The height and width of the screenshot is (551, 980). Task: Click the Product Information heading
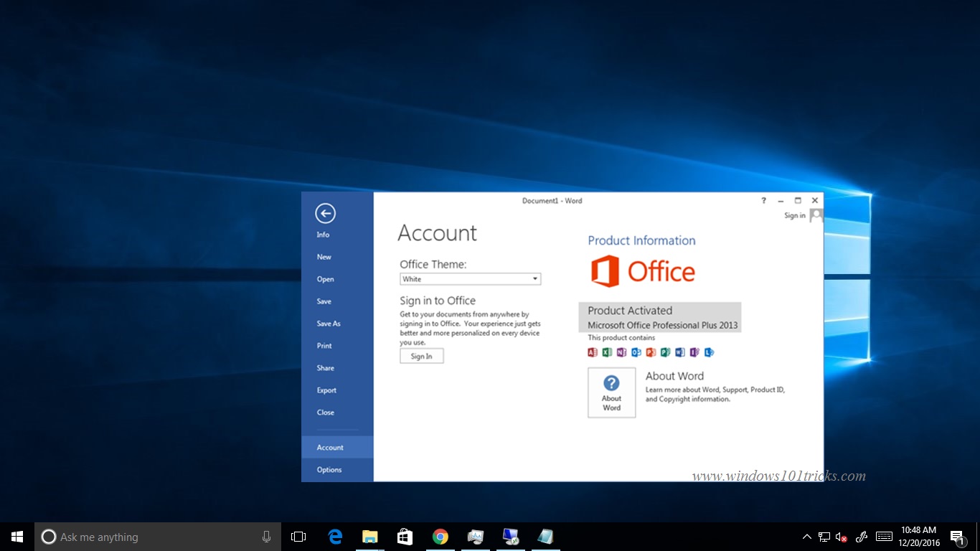click(642, 240)
